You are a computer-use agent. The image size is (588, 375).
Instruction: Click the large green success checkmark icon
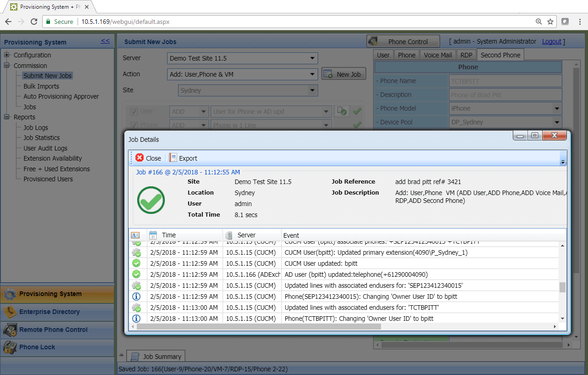point(151,200)
